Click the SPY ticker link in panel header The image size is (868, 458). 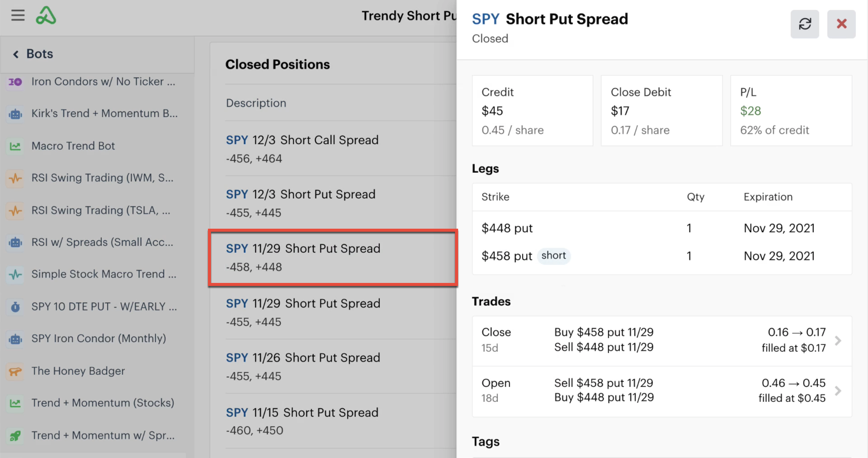(485, 19)
